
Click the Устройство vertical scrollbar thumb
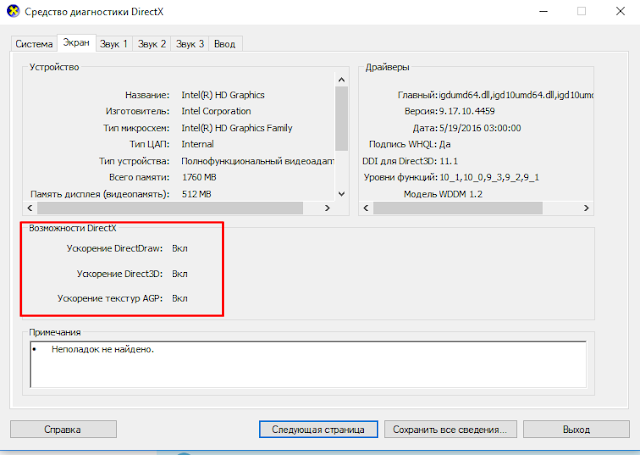pyautogui.click(x=342, y=119)
